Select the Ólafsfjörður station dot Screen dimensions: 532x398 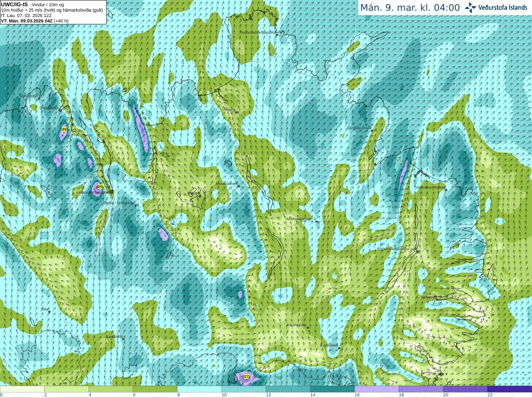coord(60,110)
